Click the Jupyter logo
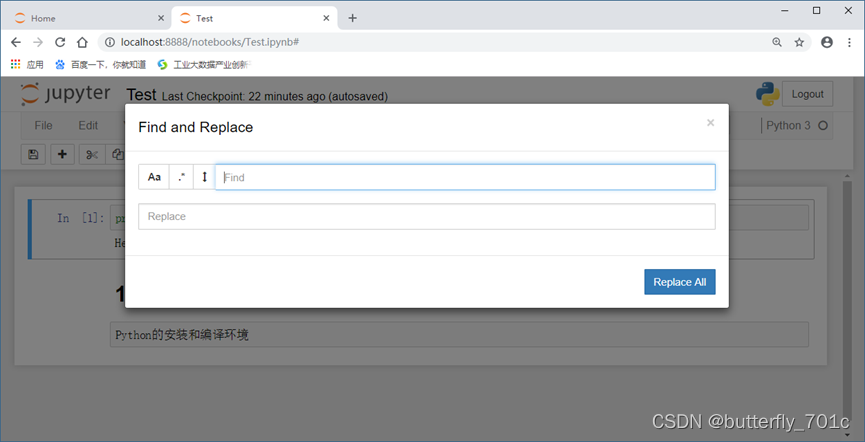 point(65,94)
